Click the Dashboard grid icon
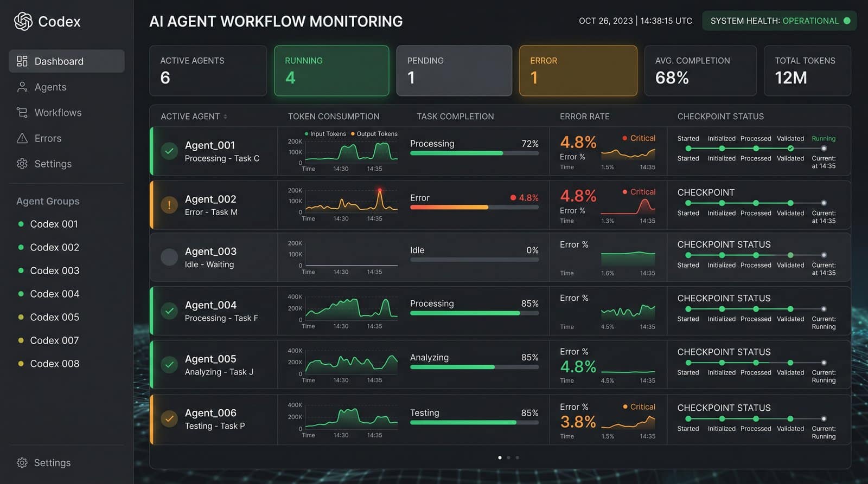868x484 pixels. pyautogui.click(x=22, y=61)
